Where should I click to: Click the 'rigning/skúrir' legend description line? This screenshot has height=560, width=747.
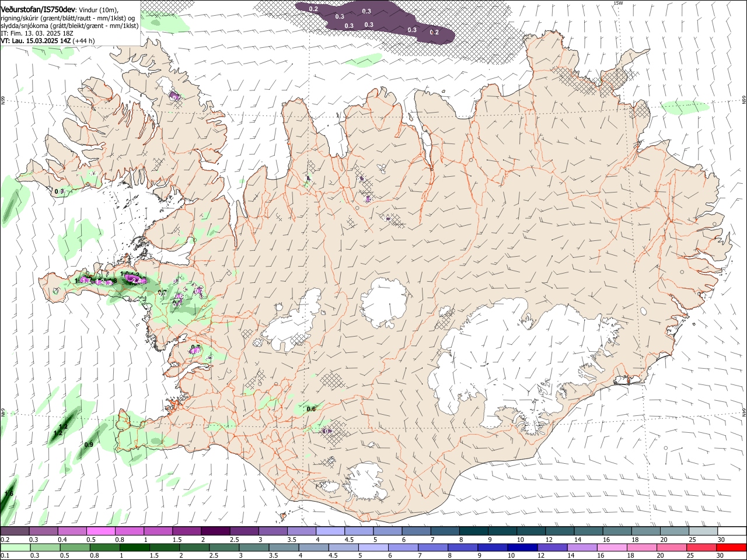click(x=68, y=18)
